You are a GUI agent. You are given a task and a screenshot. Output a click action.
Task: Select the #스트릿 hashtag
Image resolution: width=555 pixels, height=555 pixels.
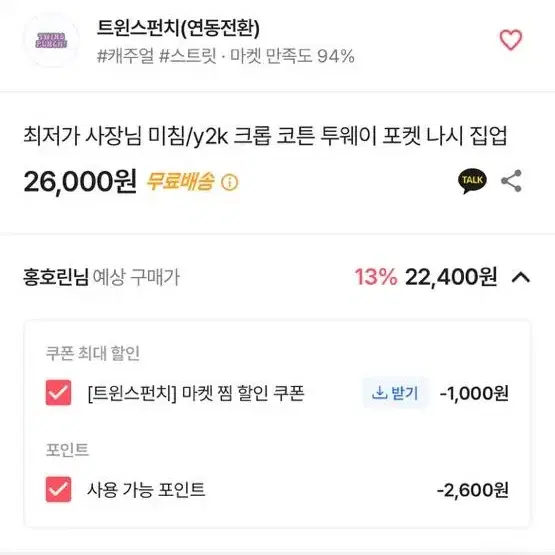pyautogui.click(x=188, y=56)
